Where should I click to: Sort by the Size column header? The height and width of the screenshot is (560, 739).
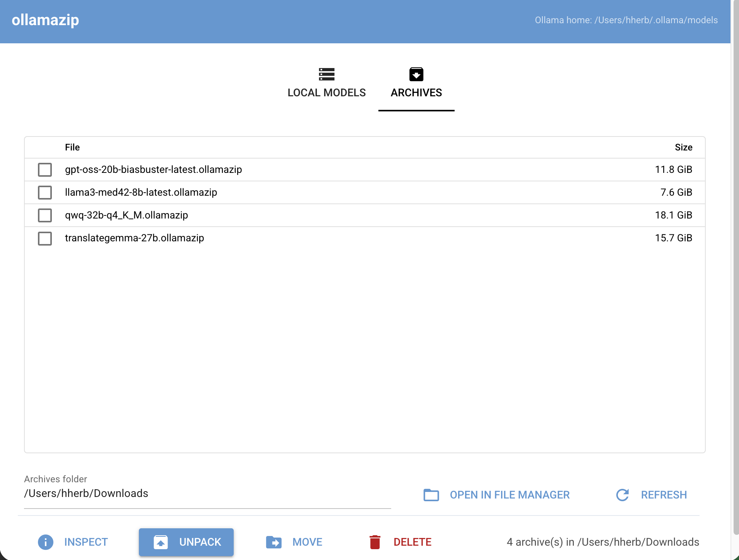click(684, 147)
